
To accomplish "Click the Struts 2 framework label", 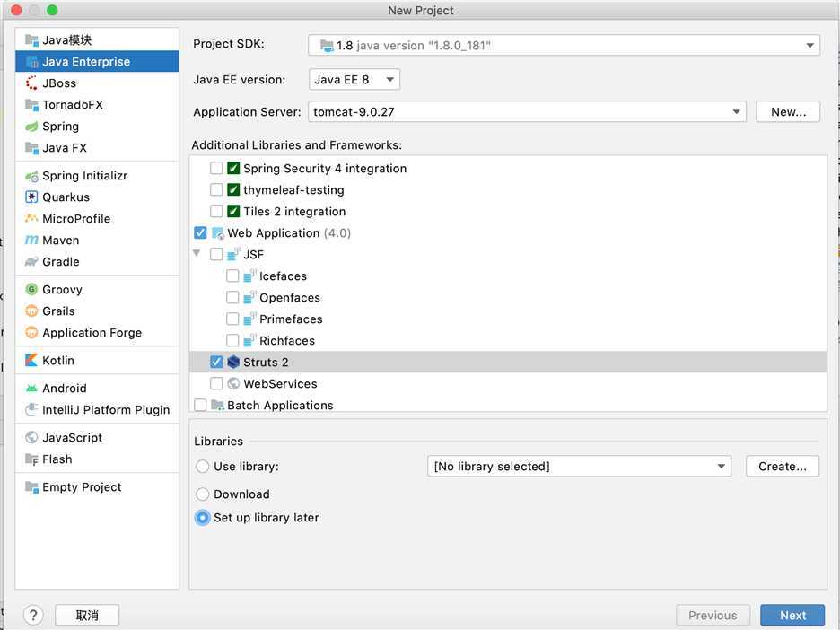I will 266,363.
